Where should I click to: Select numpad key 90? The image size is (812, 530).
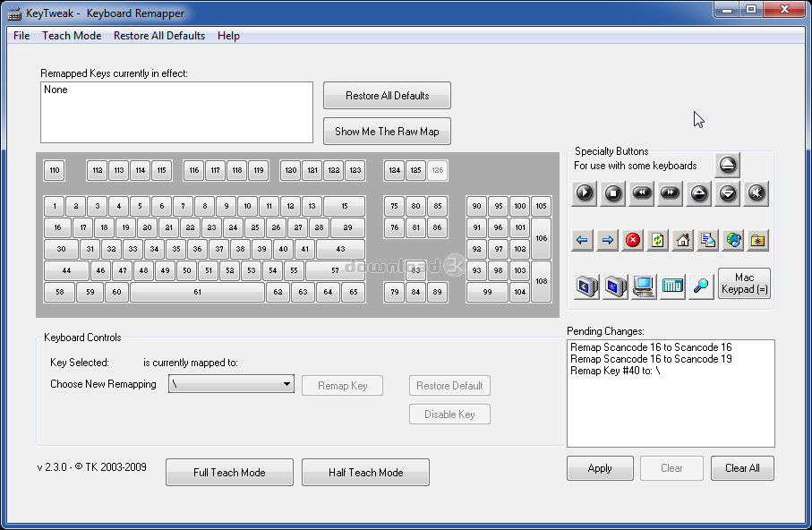(x=477, y=206)
